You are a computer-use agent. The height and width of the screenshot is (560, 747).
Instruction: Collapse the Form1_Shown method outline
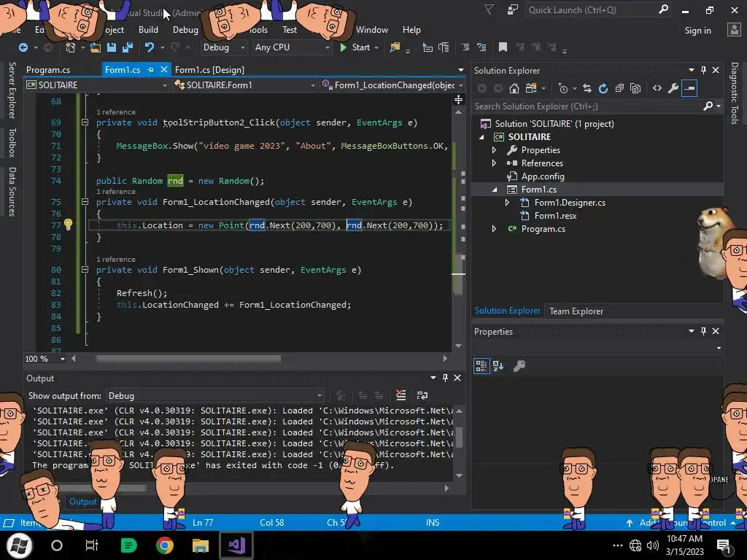(85, 270)
